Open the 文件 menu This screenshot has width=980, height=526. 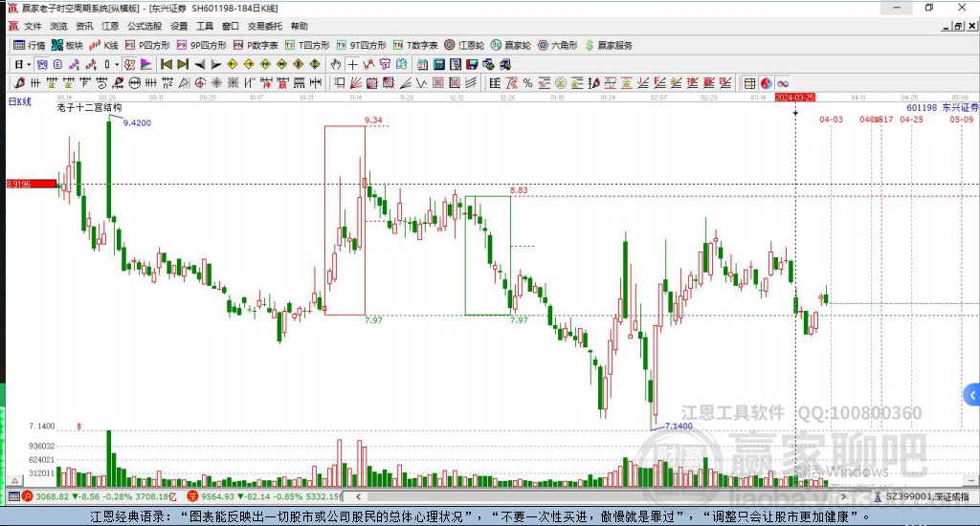(x=33, y=26)
